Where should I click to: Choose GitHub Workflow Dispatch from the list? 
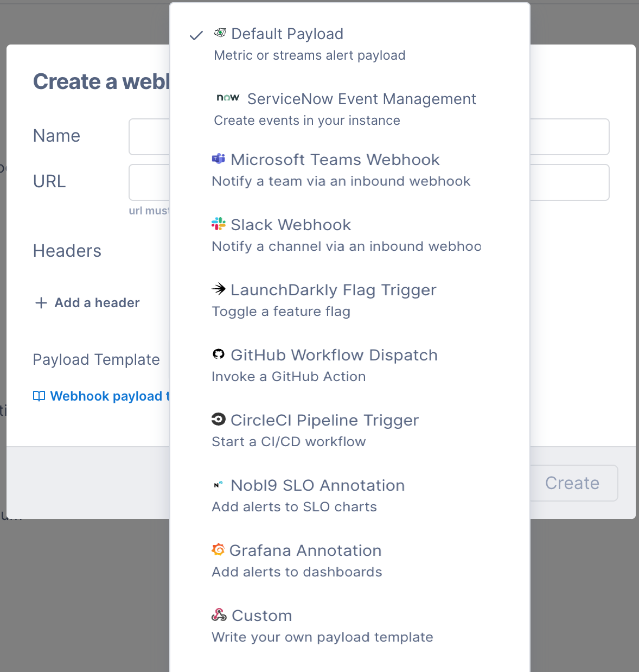click(x=334, y=355)
